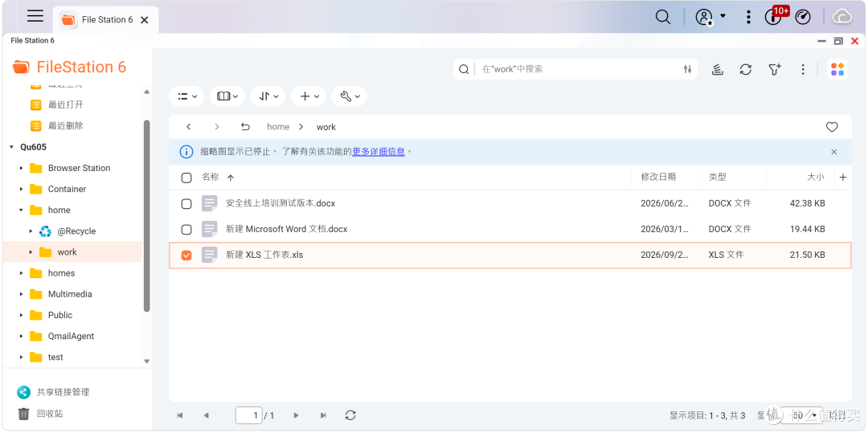
Task: Click the sidebar vertical scrollbar
Action: pyautogui.click(x=147, y=215)
